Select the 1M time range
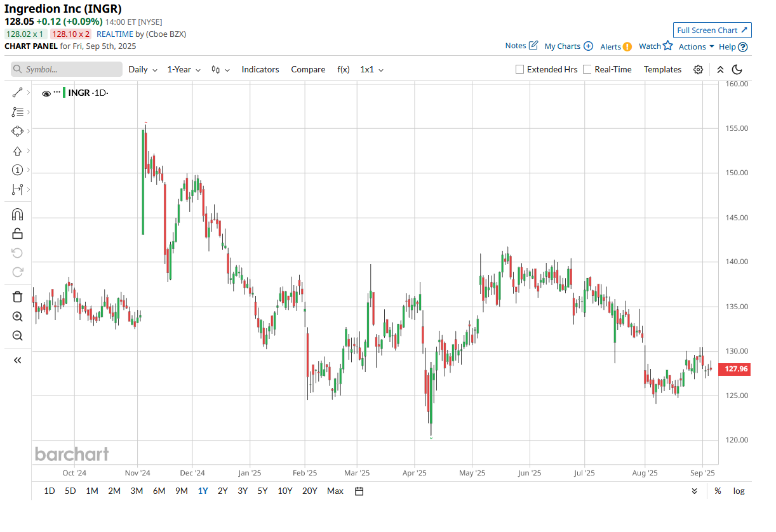The height and width of the screenshot is (532, 776). [x=91, y=491]
